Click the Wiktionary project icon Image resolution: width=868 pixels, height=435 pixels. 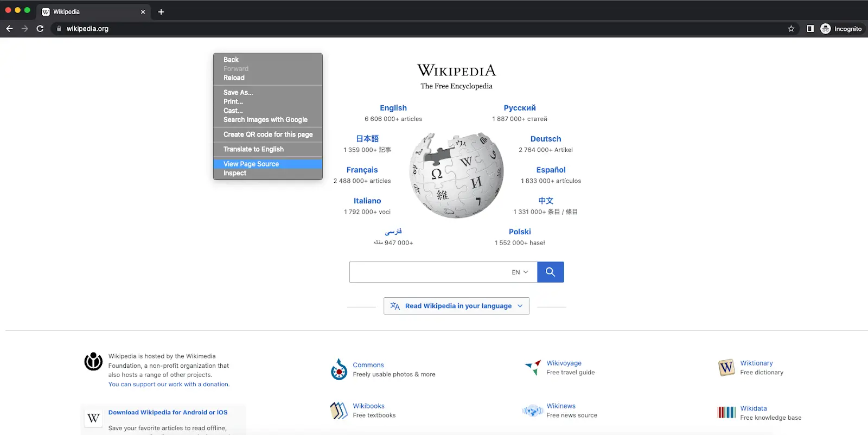point(726,368)
